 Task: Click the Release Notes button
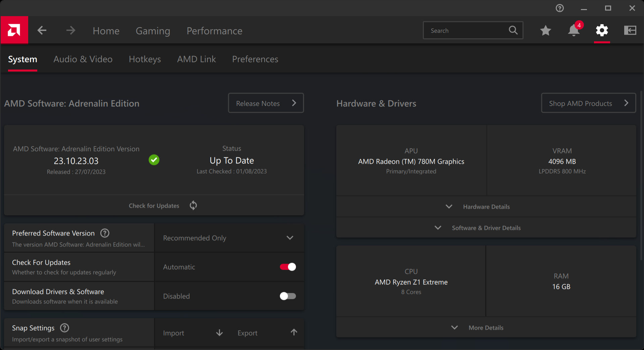266,103
